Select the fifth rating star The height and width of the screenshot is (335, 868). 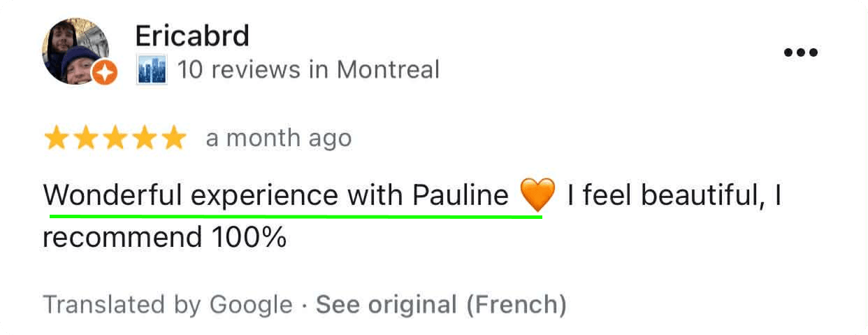(173, 138)
